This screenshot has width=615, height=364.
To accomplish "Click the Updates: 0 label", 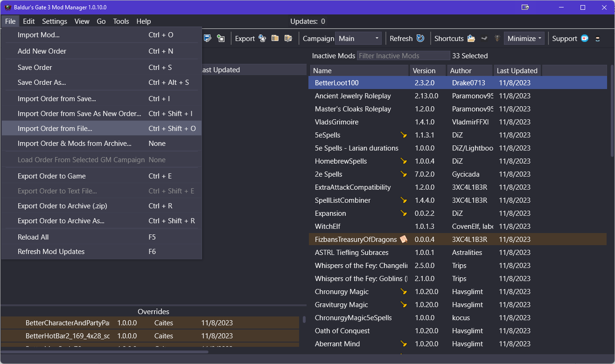I will (307, 21).
